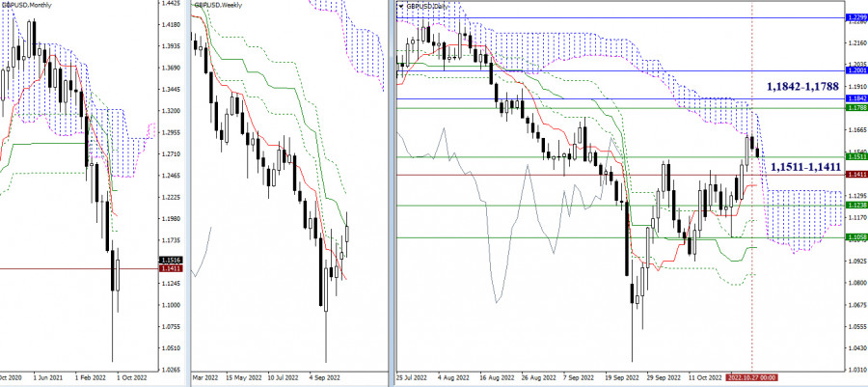868x387 pixels.
Task: Open the dropdown arrow beside GBPUSD.Daily title
Action: [401, 7]
